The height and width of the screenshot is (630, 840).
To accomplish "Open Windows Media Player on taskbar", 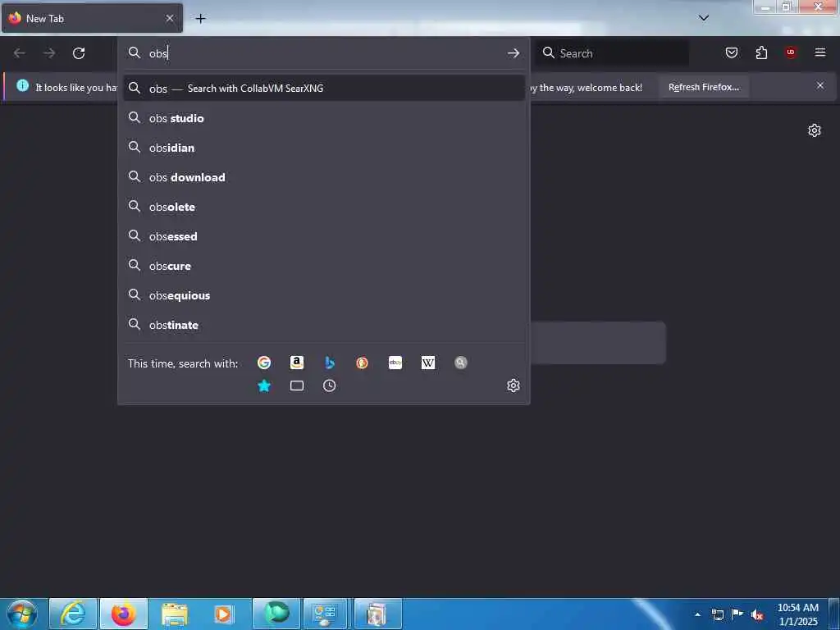I will point(225,614).
